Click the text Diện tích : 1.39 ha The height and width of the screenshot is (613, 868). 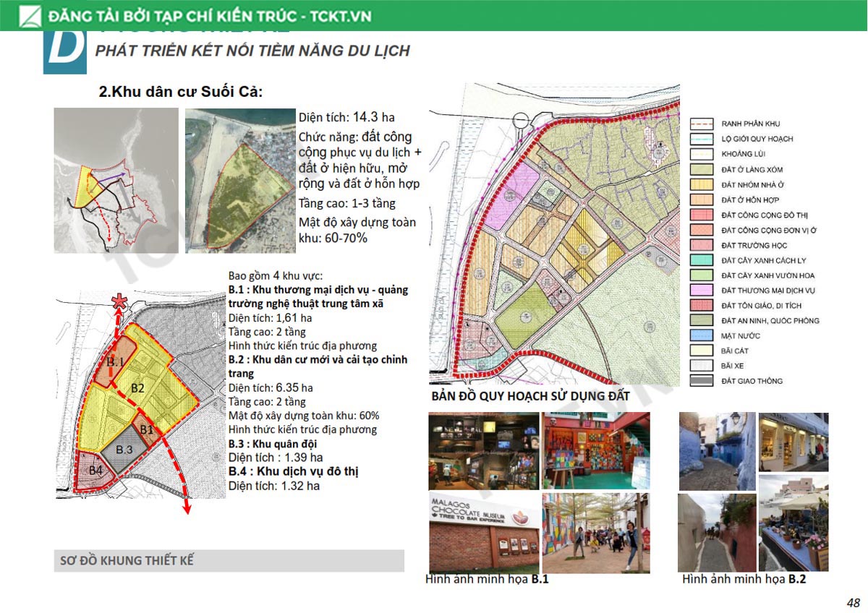(276, 458)
